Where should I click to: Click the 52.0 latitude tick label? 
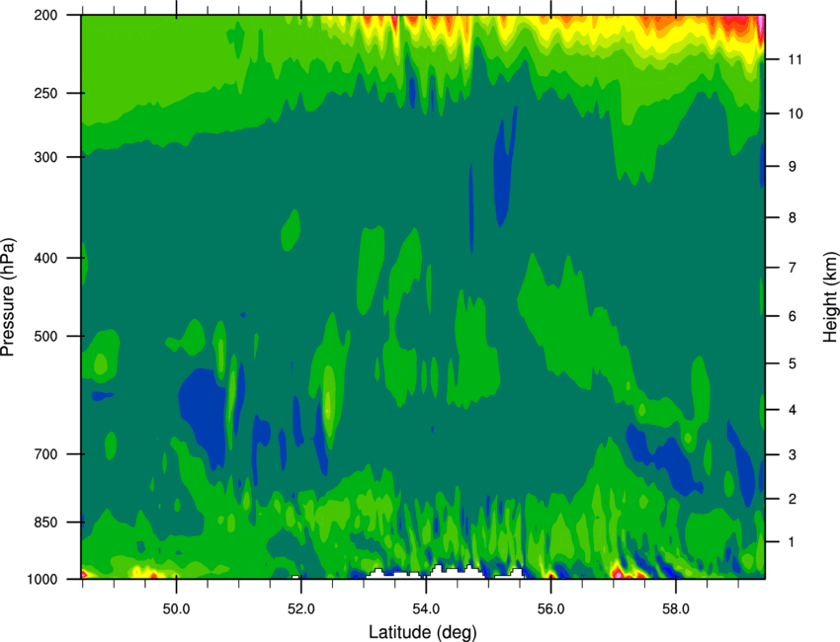click(301, 609)
